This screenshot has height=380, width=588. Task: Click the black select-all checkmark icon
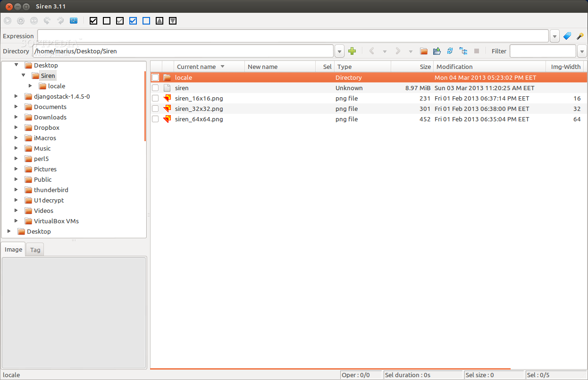pyautogui.click(x=93, y=21)
